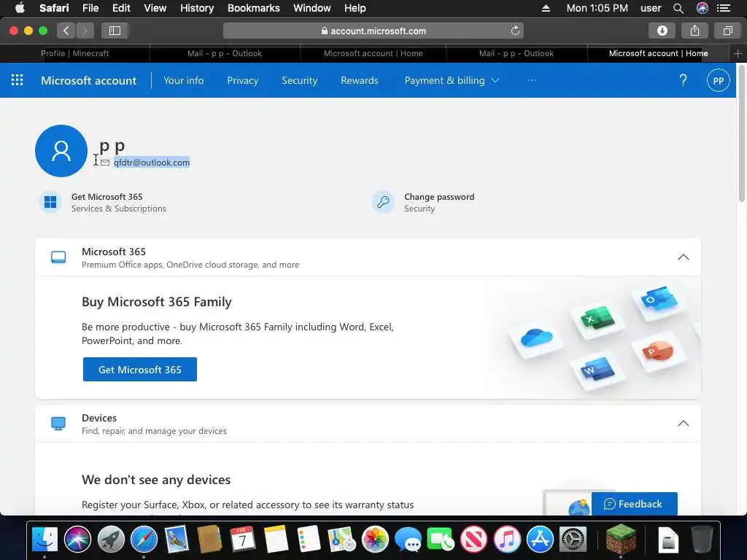This screenshot has width=747, height=560.
Task: Click the large profile picture circle
Action: coord(61,151)
